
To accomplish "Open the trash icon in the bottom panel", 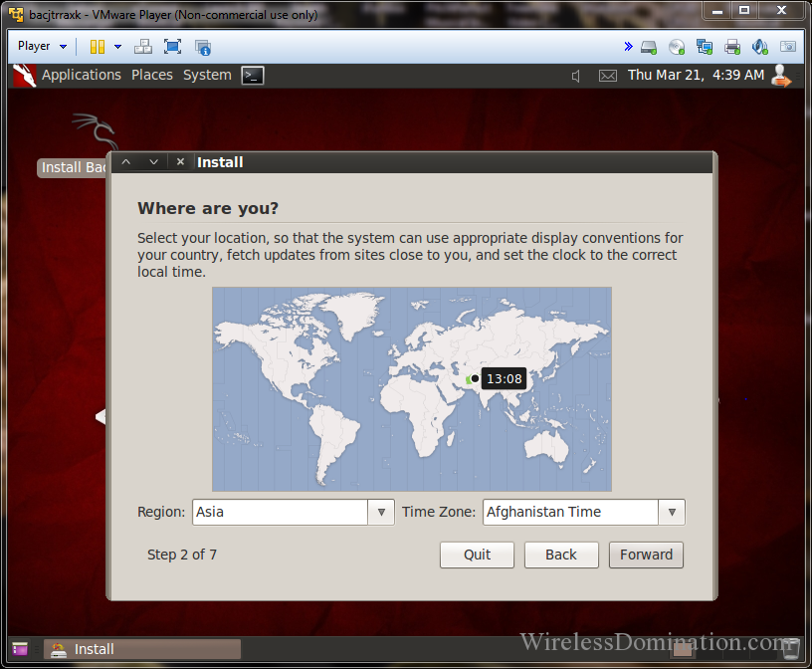I will [791, 649].
